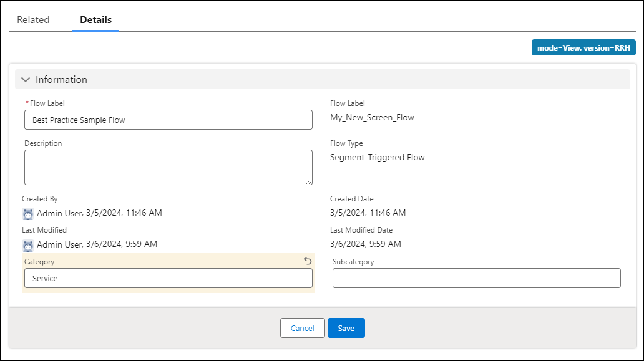The width and height of the screenshot is (644, 361).
Task: Click the Last Modified user avatar icon
Action: tap(28, 244)
